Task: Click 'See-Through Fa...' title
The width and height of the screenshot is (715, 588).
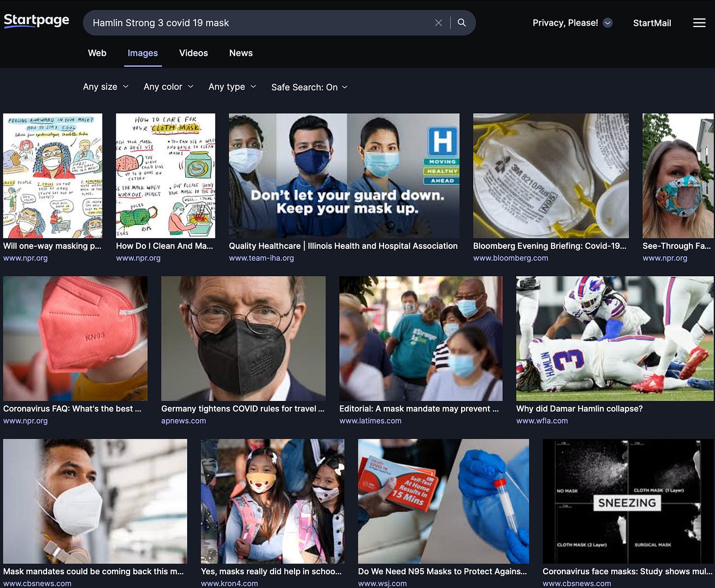Action: 677,246
